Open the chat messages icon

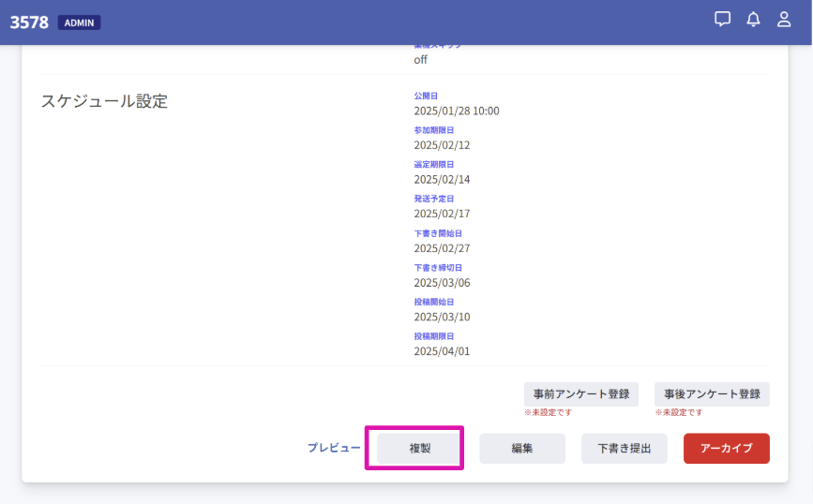point(722,20)
